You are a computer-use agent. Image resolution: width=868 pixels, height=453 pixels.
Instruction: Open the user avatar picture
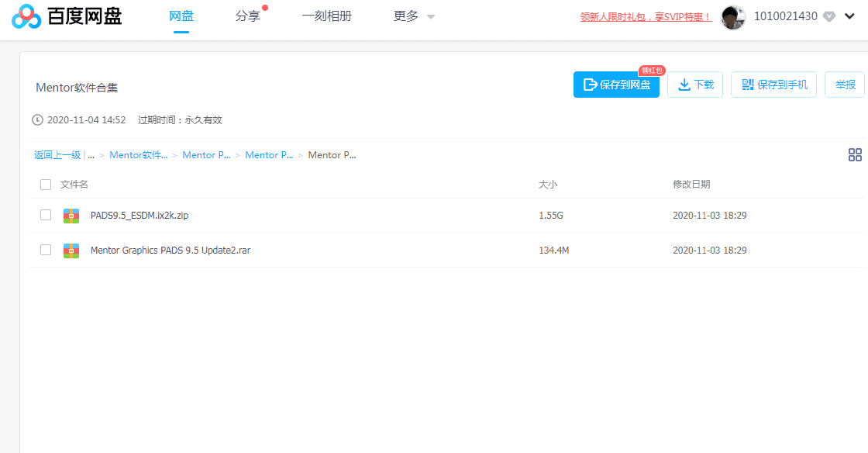(x=733, y=17)
